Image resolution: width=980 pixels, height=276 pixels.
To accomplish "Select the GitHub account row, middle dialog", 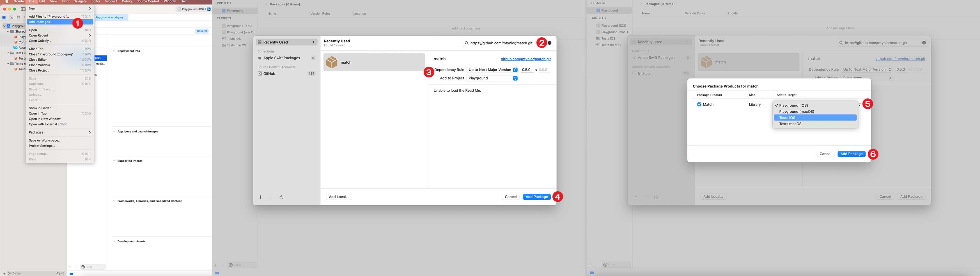I will [x=287, y=74].
